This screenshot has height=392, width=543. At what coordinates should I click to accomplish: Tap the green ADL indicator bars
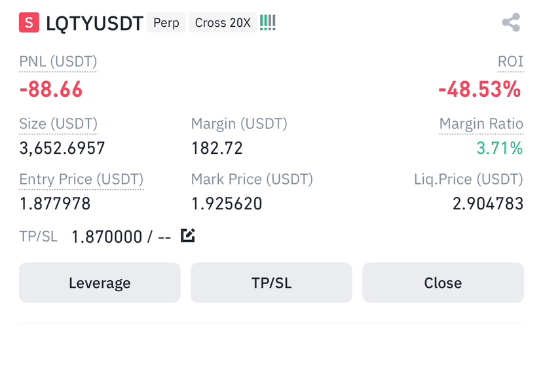click(x=268, y=22)
